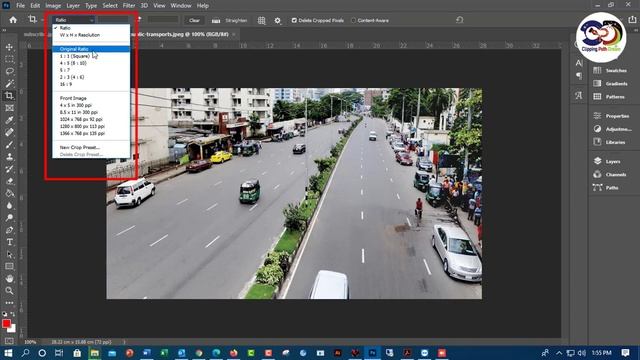This screenshot has width=640, height=360.
Task: Reset crop with the undo arrow icon
Action: [x=460, y=20]
